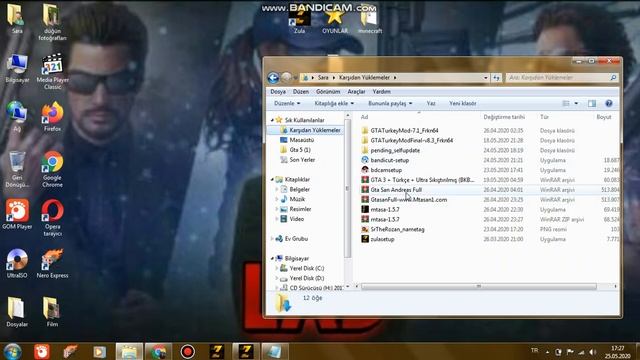Launch Opera tarayıcı desktop shortcut
The width and height of the screenshot is (640, 360).
52,218
